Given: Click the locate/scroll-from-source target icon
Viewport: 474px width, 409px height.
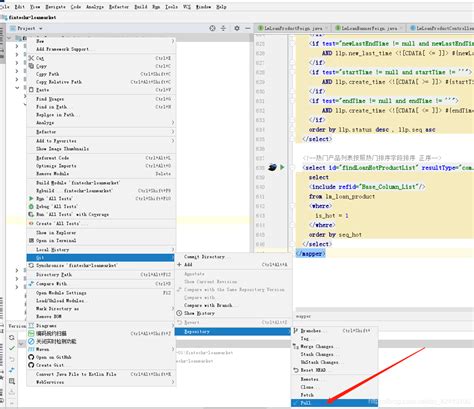Looking at the screenshot, I should pyautogui.click(x=212, y=28).
